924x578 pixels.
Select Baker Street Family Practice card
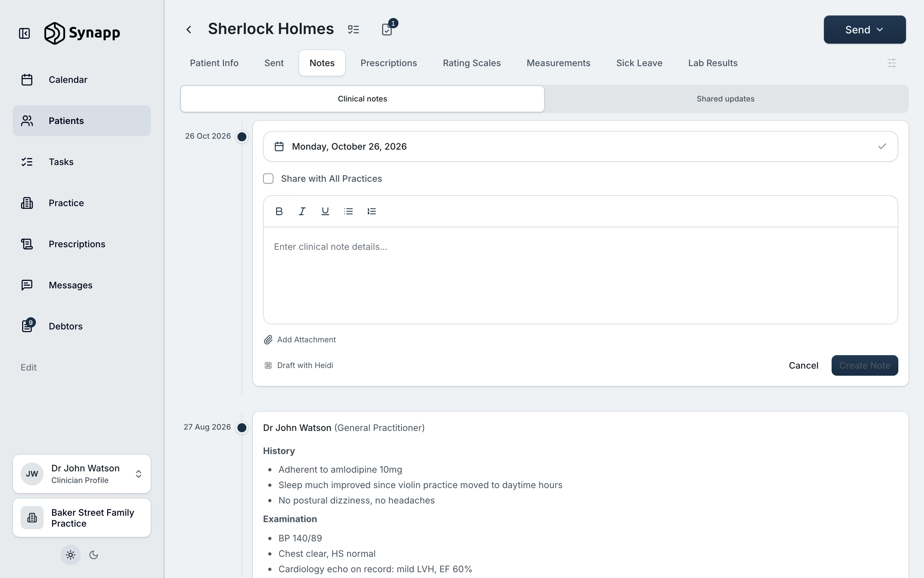pos(82,518)
